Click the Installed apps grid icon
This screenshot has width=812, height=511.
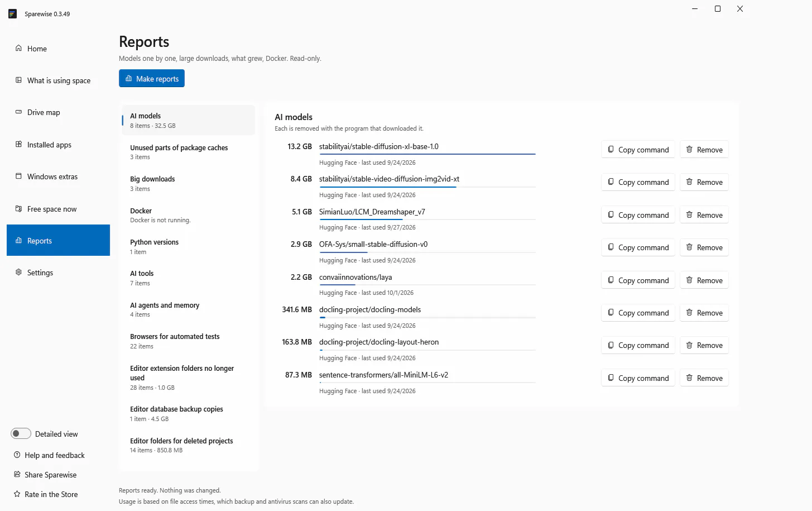click(18, 144)
